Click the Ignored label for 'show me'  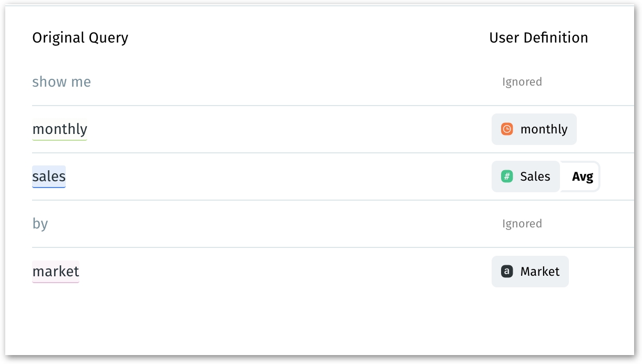tap(522, 82)
